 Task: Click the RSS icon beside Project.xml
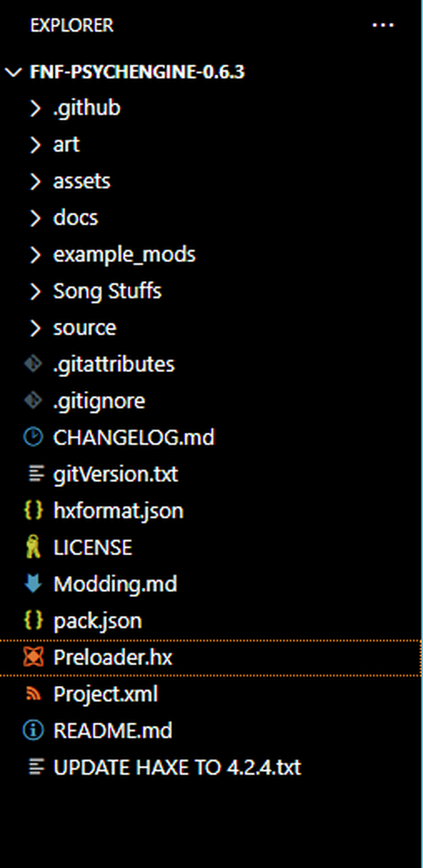point(34,694)
